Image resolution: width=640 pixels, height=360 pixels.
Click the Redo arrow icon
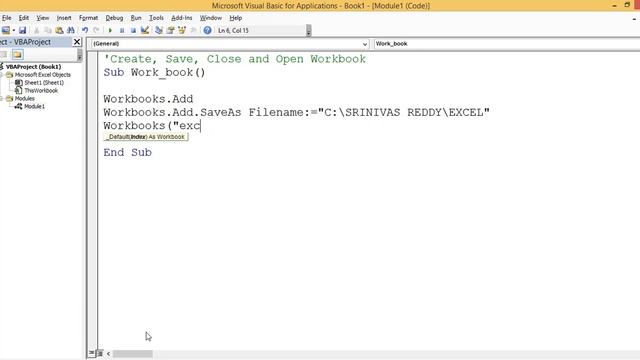click(96, 30)
